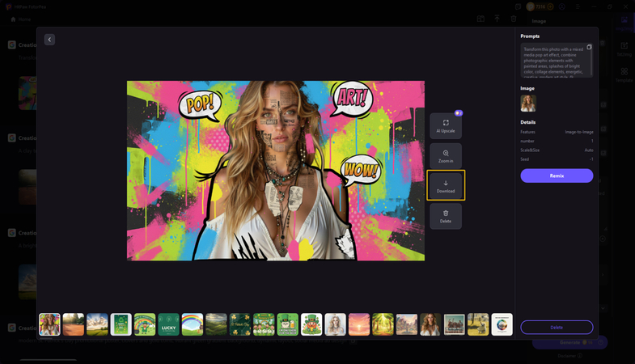The image size is (635, 364).
Task: Select the green rolling hills thumbnail
Action: click(216, 324)
